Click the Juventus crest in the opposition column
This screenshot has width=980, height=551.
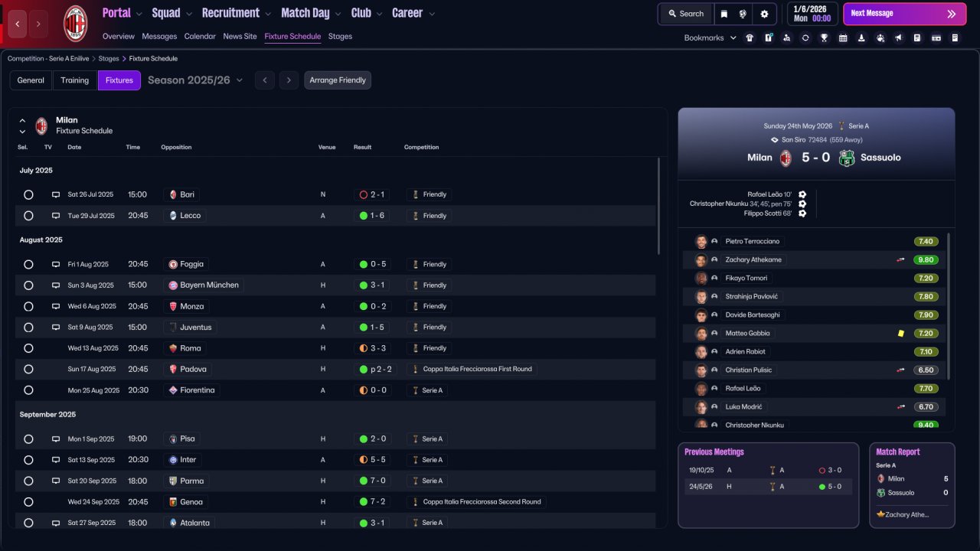(173, 327)
